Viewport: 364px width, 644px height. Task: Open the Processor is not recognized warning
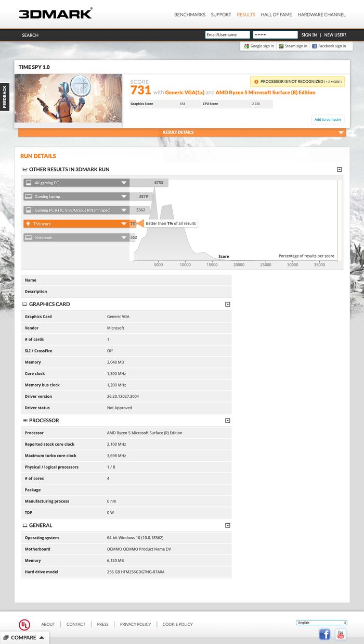297,82
